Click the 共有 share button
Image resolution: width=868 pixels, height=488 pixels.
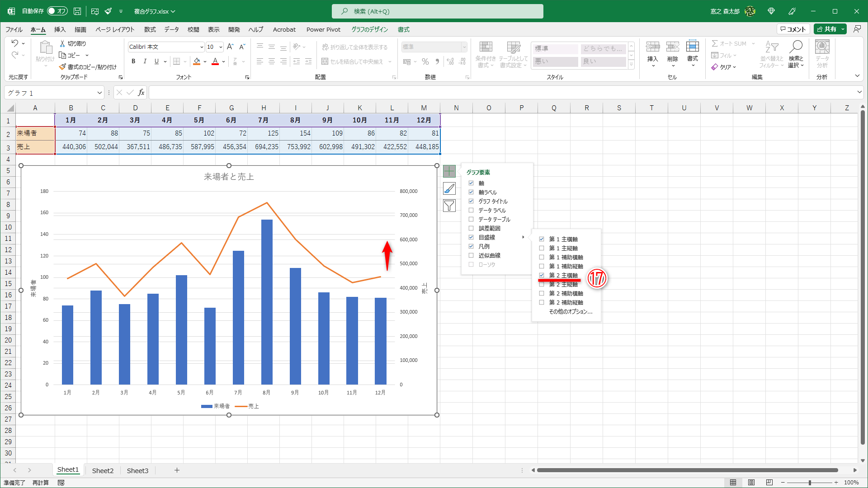pos(826,29)
